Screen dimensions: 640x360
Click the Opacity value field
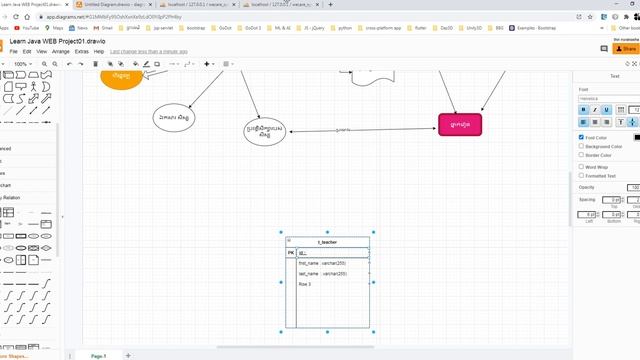coord(633,187)
